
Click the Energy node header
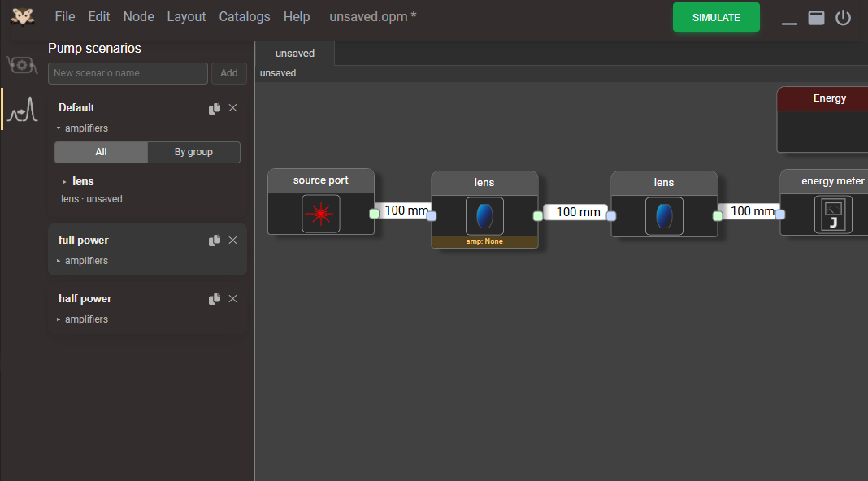pyautogui.click(x=822, y=98)
